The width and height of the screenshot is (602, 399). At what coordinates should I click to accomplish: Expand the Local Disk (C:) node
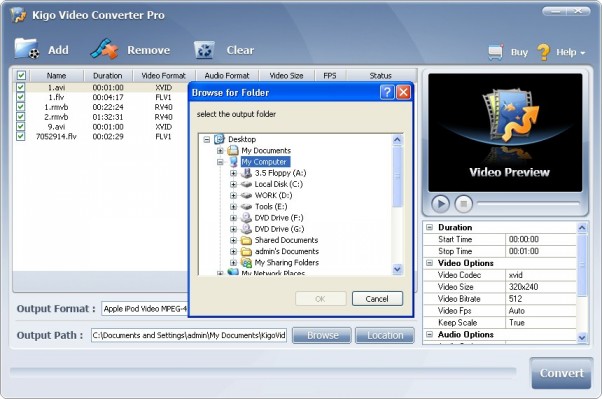233,184
